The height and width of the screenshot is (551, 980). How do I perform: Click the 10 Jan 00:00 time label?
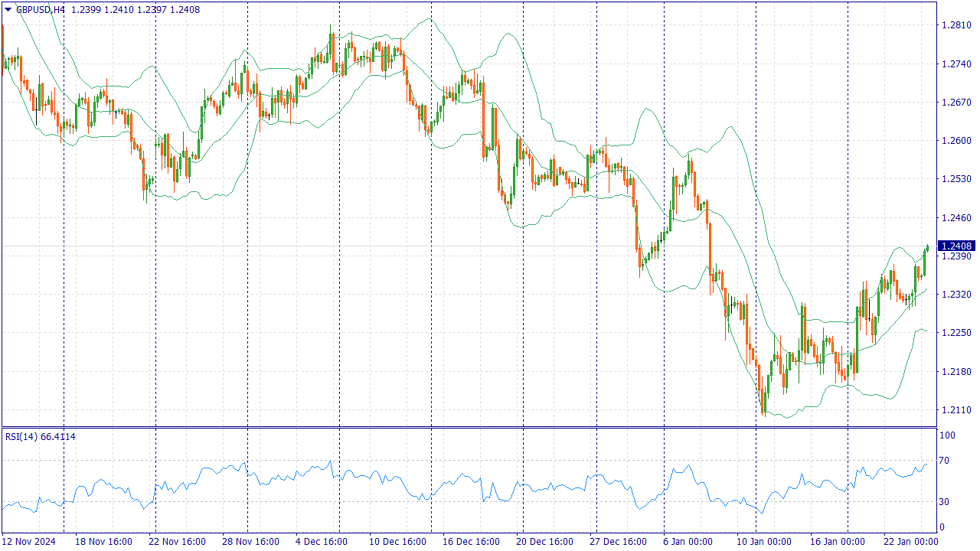click(x=765, y=542)
